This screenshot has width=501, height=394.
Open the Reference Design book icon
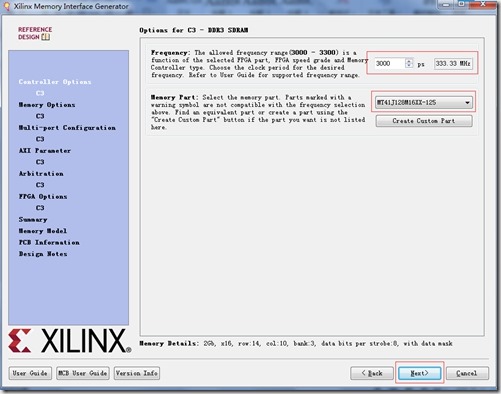(46, 37)
